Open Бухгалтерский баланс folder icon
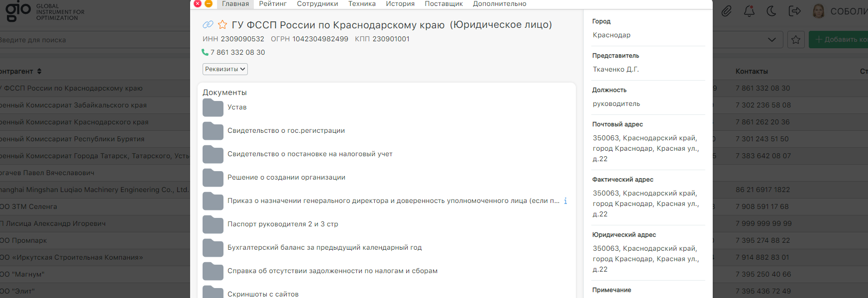The width and height of the screenshot is (868, 298). [213, 248]
